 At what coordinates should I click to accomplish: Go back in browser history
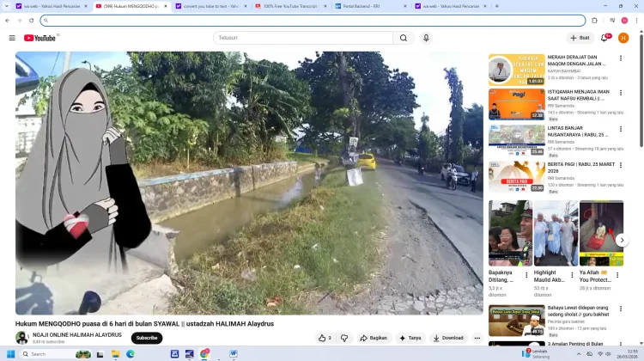click(8, 20)
